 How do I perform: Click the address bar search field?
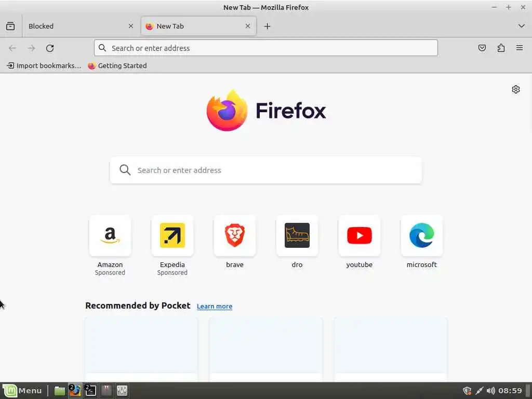265,48
